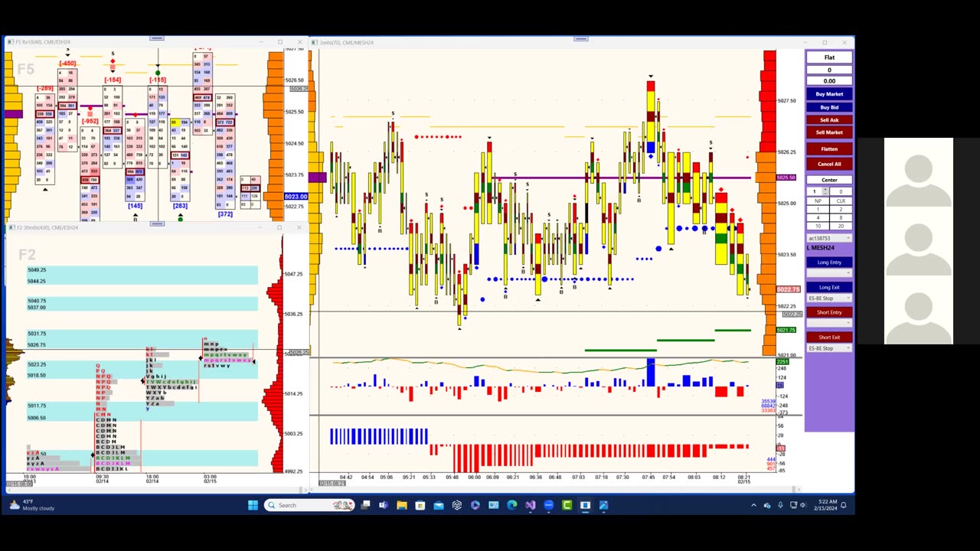Click the green 5021.75 price label

pyautogui.click(x=786, y=330)
